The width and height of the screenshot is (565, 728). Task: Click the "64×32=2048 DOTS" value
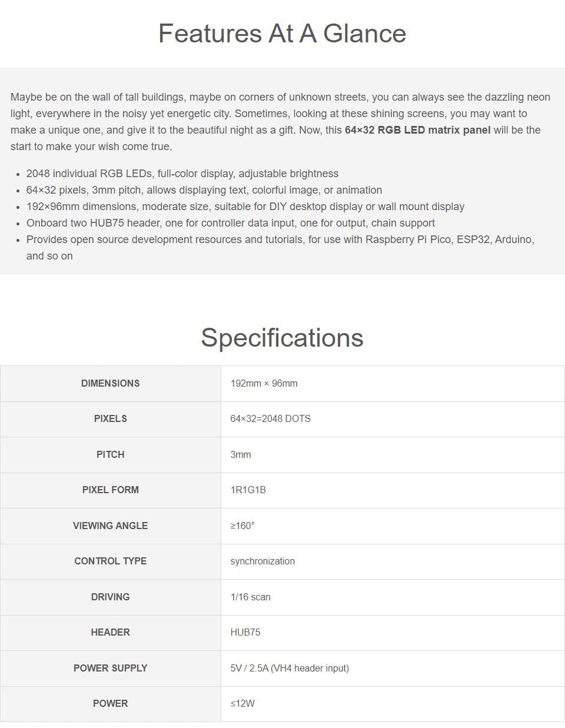(270, 418)
